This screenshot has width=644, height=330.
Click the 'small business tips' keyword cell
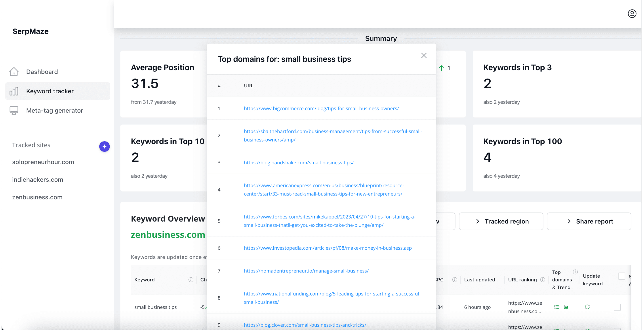(155, 307)
